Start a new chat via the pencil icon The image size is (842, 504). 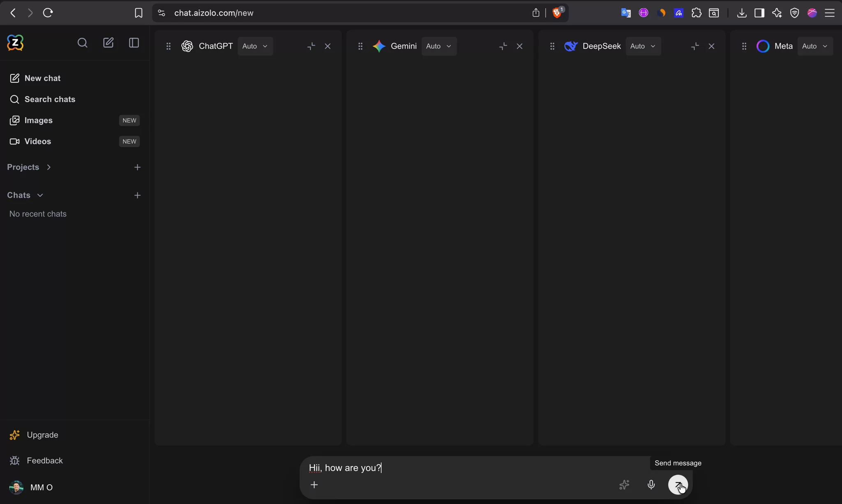point(108,43)
